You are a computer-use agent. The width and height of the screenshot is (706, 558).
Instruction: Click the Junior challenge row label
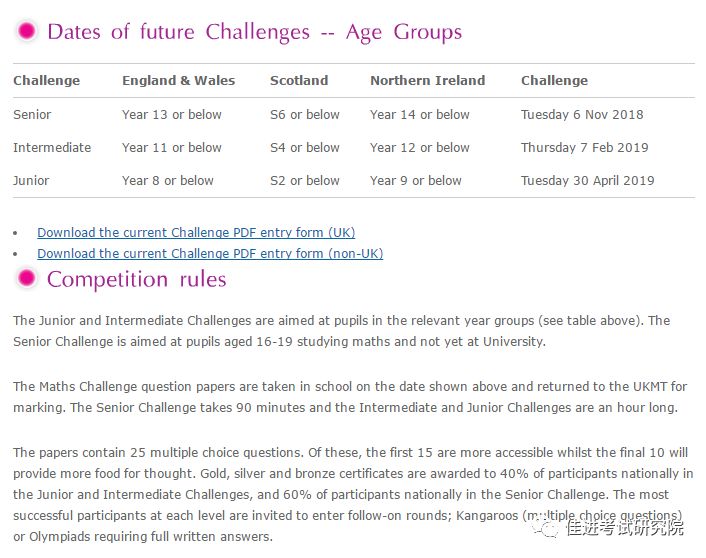(31, 181)
